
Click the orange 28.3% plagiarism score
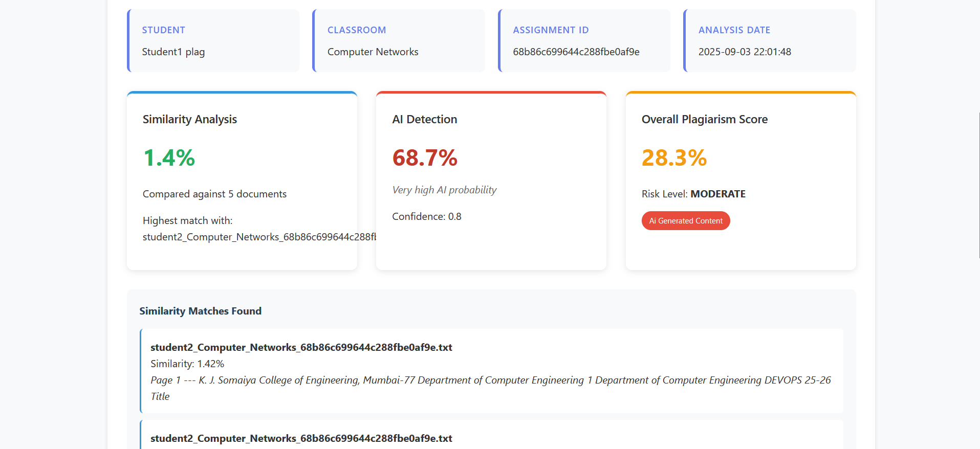coord(674,158)
